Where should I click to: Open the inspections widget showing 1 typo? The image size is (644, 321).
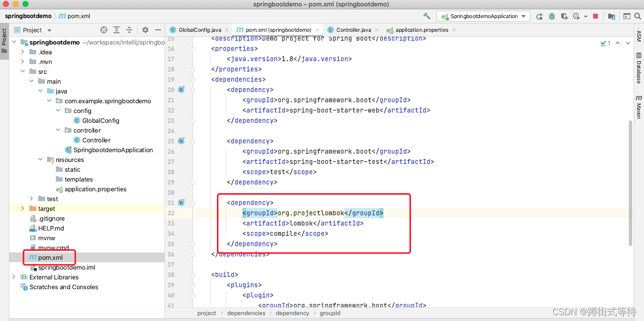605,44
